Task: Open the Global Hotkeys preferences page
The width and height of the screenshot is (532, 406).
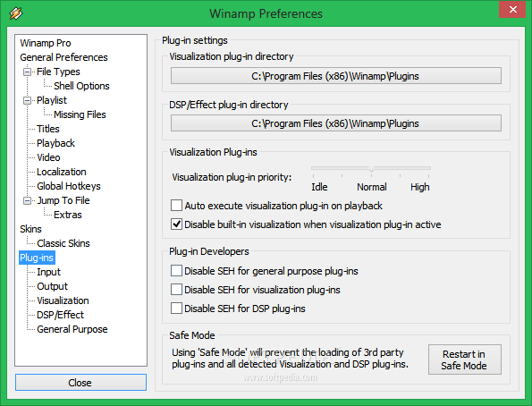Action: [x=69, y=186]
